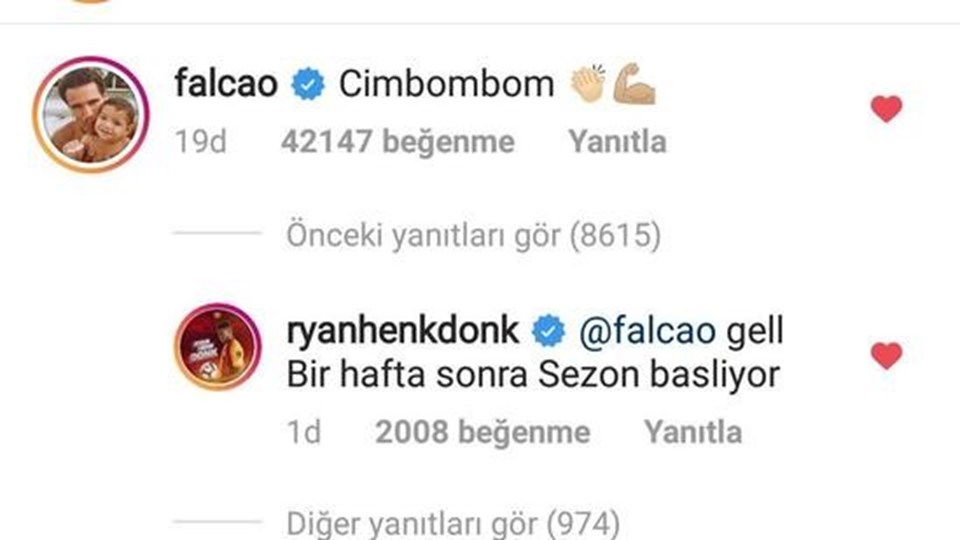Click falcao's blue verified badge
The height and width of the screenshot is (540, 960).
(308, 84)
